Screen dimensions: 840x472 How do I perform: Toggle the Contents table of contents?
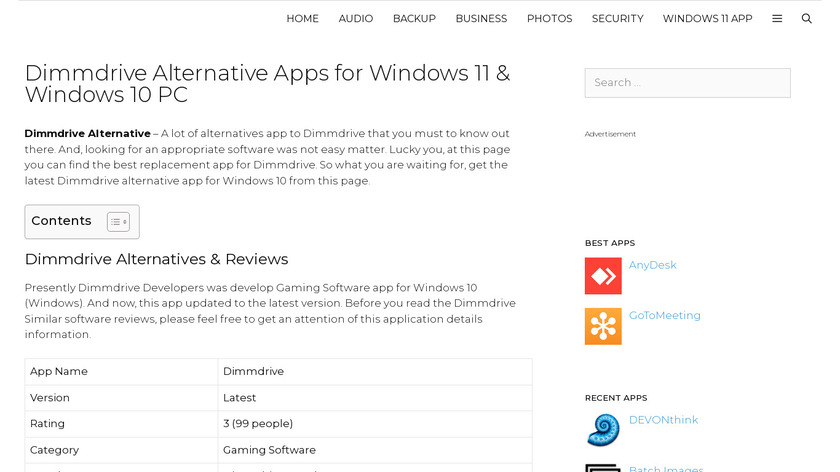pos(118,221)
